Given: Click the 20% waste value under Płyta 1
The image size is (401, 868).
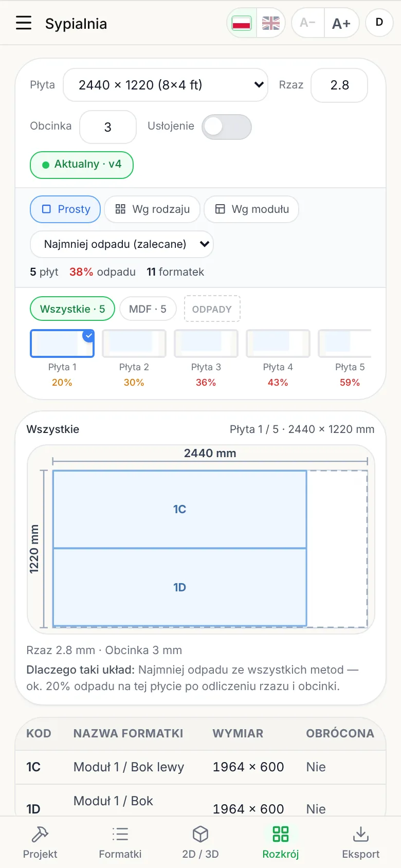Looking at the screenshot, I should pos(62,383).
